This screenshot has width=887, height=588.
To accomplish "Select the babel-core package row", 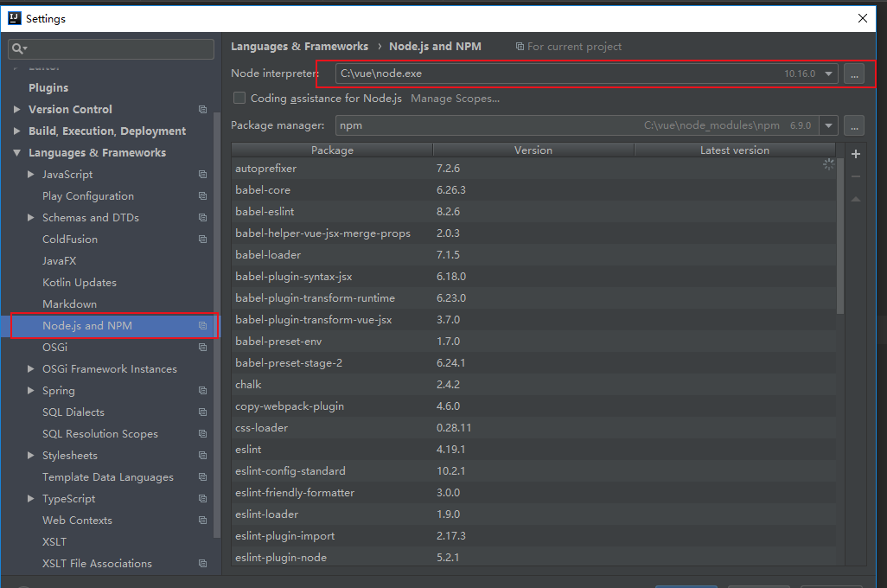I will click(x=533, y=190).
